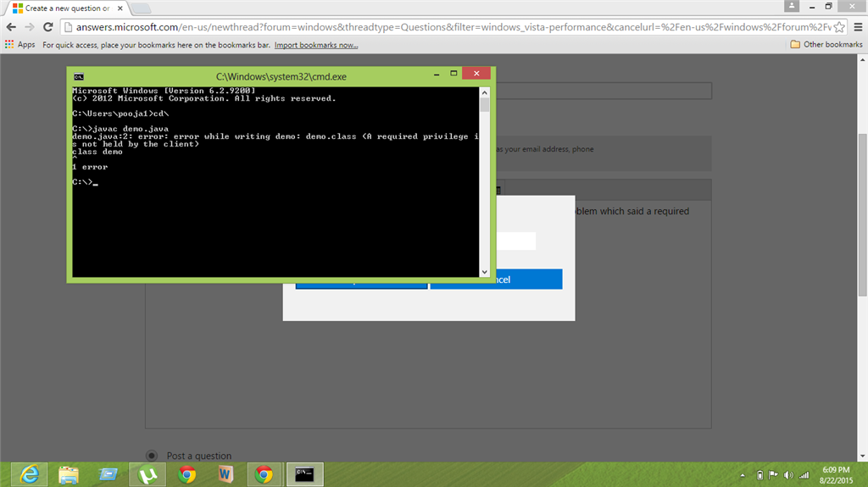Open the Chrome menu

coord(858,27)
